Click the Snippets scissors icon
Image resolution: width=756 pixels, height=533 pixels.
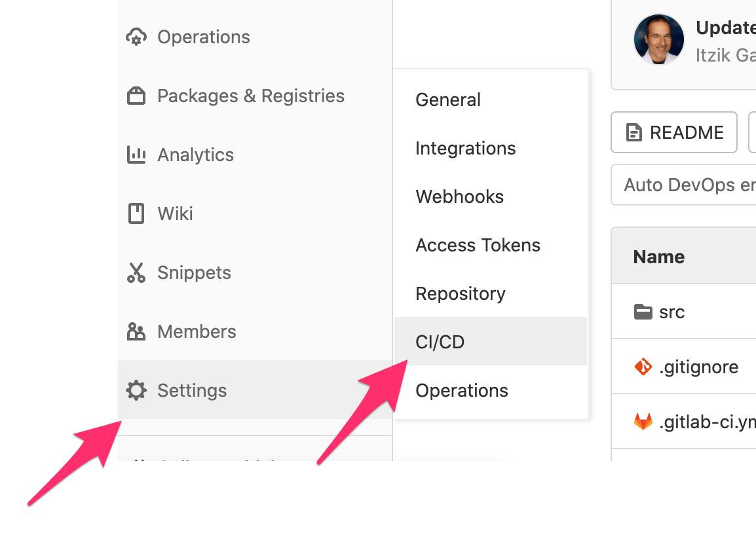click(x=136, y=272)
